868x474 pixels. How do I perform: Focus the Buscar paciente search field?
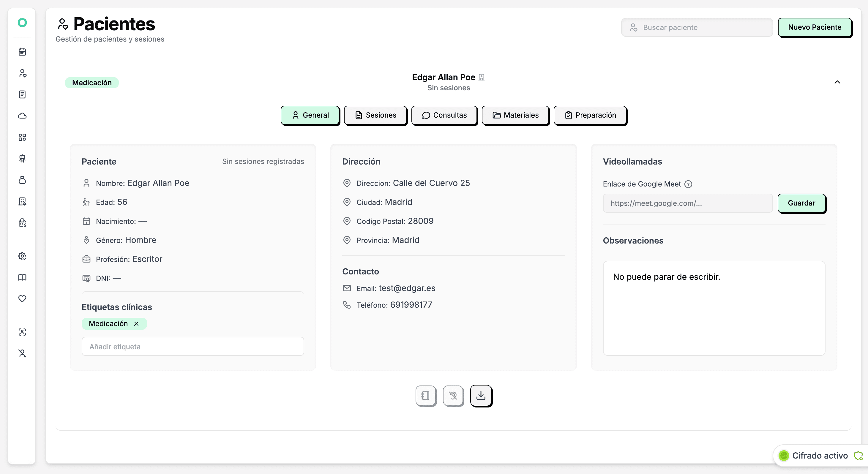pos(697,27)
